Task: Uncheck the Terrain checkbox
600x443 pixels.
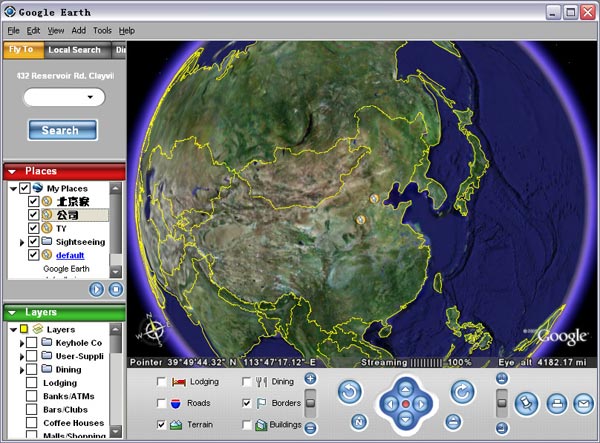Action: tap(161, 425)
